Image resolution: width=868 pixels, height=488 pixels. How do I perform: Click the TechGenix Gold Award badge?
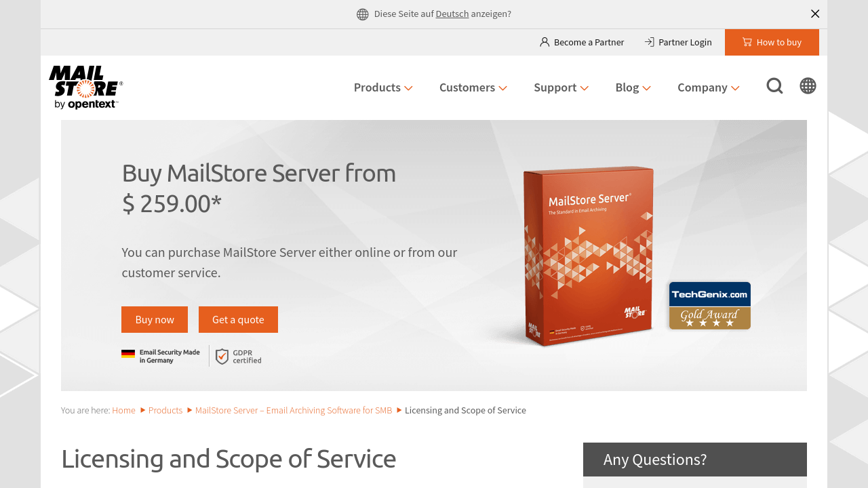709,306
